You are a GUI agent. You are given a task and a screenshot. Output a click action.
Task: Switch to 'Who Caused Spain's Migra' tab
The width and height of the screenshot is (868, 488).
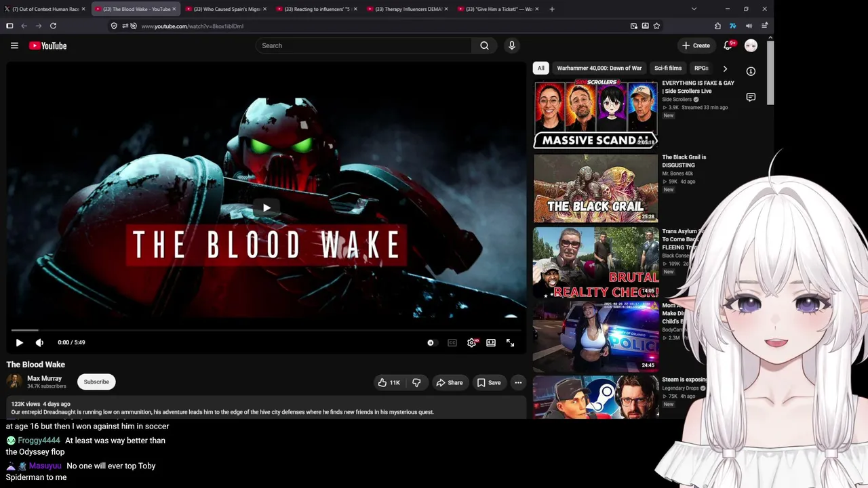tap(226, 9)
